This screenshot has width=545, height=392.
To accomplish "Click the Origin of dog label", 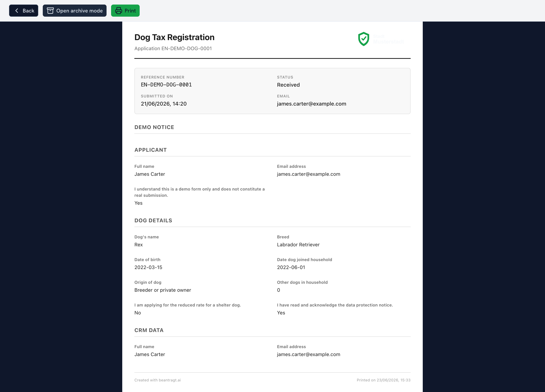I will pos(148,282).
